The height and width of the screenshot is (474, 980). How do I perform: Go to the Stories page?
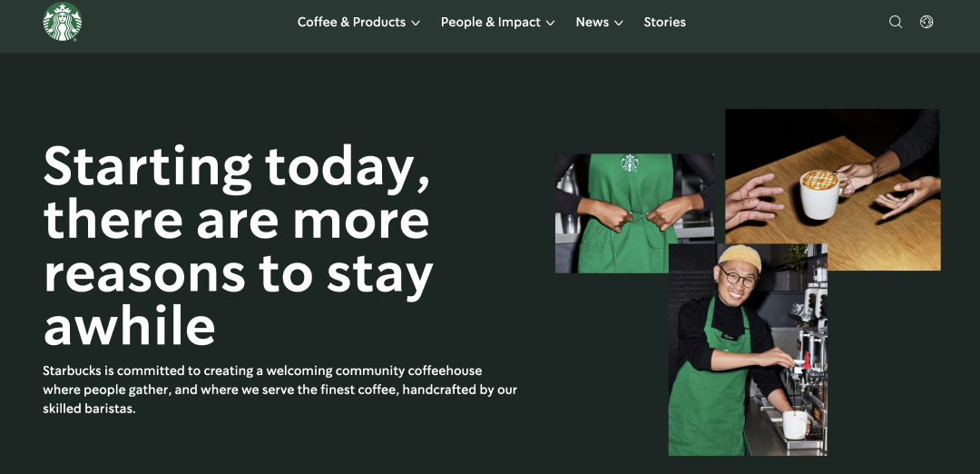tap(664, 22)
